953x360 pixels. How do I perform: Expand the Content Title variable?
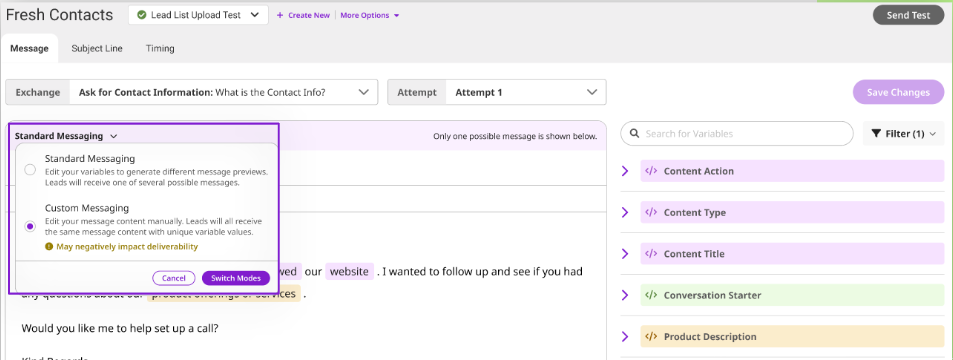click(625, 254)
